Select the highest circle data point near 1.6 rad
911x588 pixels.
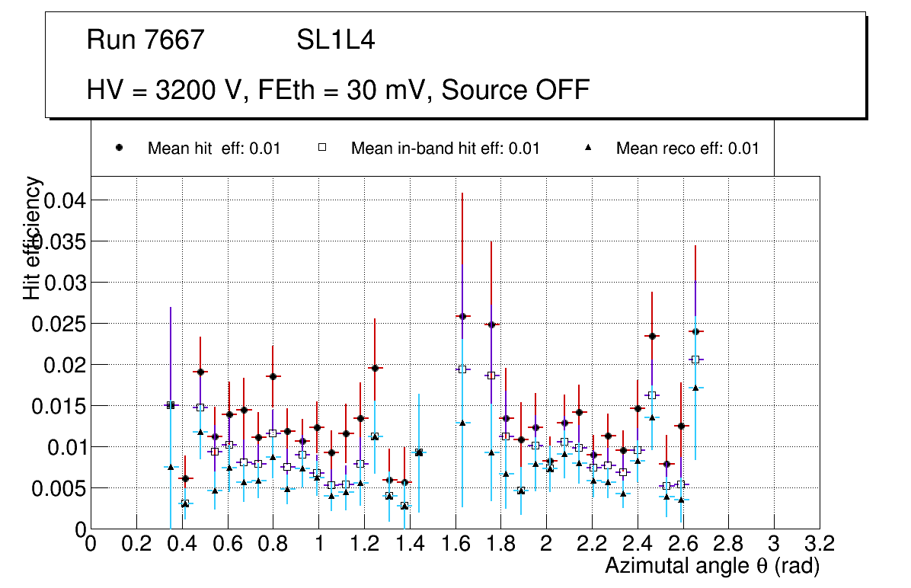462,316
